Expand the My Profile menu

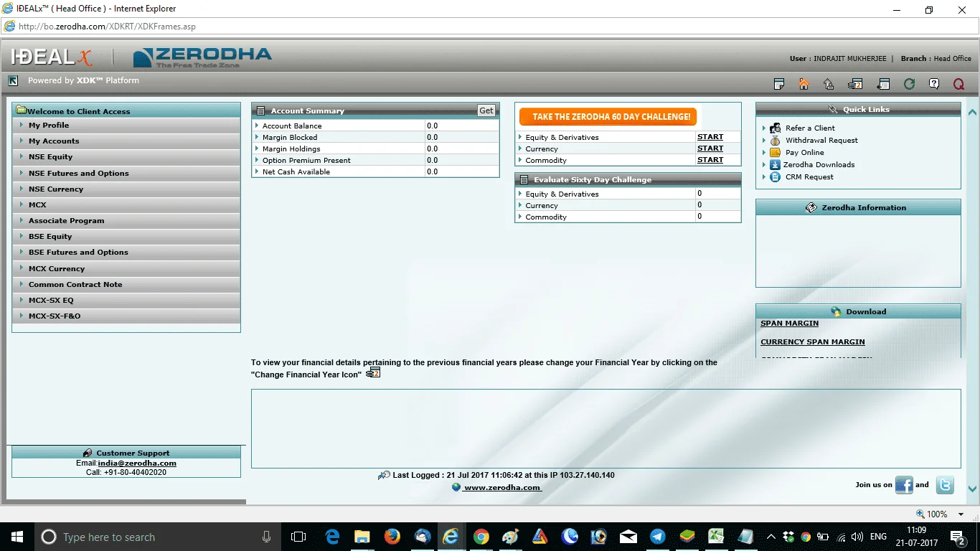point(126,125)
